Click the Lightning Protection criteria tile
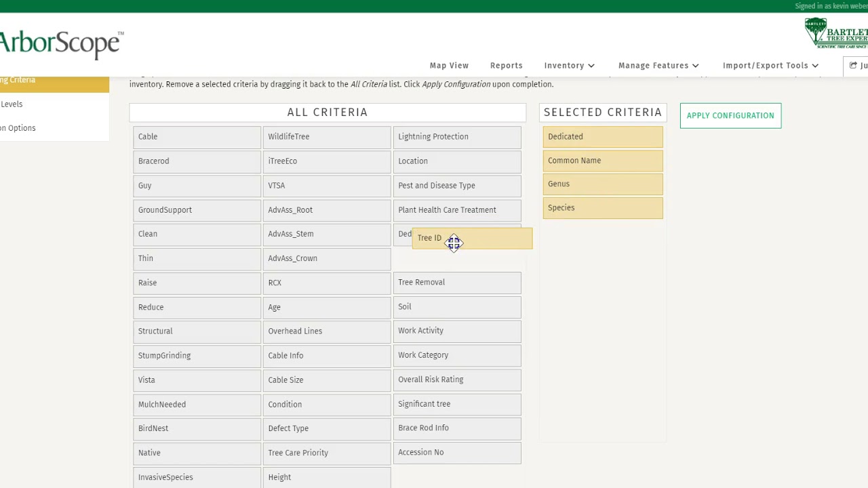868x488 pixels. coord(457,137)
